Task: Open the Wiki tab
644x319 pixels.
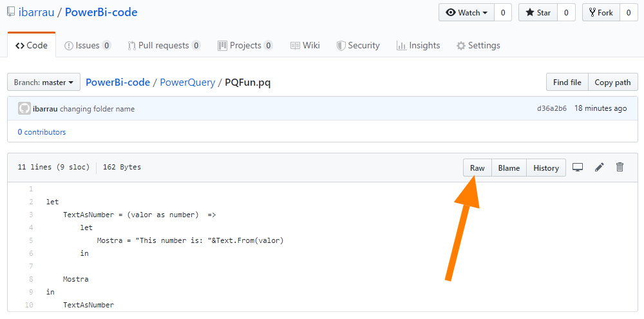Action: tap(305, 45)
